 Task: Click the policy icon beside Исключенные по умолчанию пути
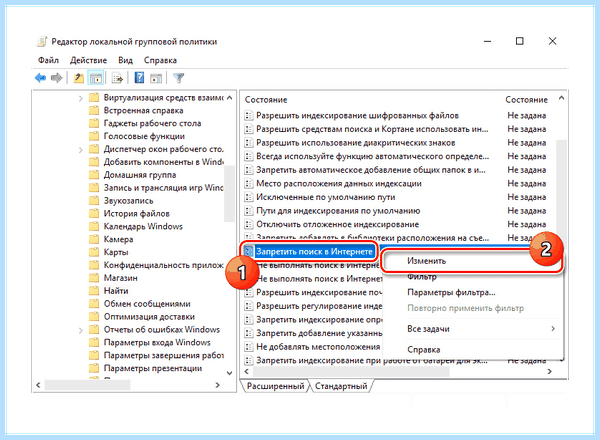(x=249, y=197)
